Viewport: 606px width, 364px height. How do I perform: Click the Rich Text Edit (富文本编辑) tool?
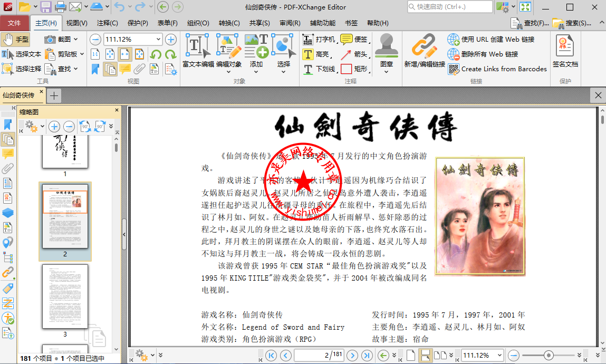[198, 51]
